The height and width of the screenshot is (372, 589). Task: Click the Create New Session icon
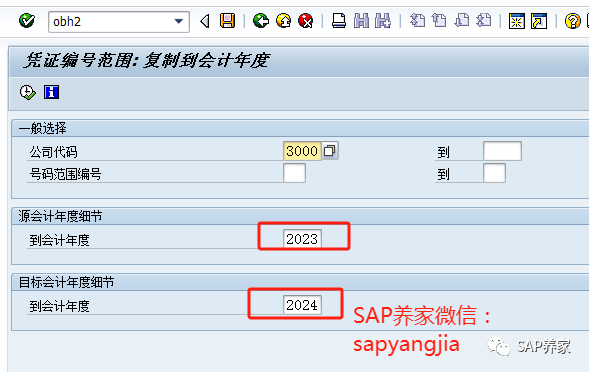point(517,21)
